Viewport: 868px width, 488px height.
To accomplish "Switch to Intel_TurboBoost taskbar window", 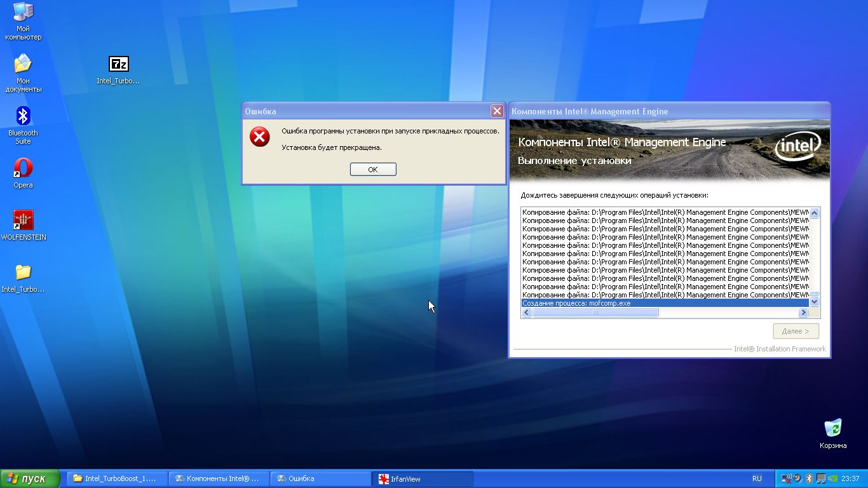I will pyautogui.click(x=117, y=478).
